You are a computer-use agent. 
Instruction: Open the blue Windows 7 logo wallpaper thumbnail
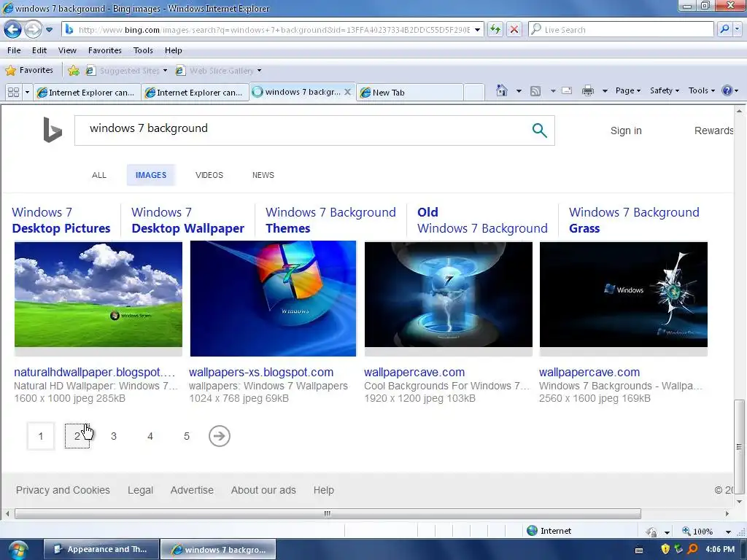point(273,298)
